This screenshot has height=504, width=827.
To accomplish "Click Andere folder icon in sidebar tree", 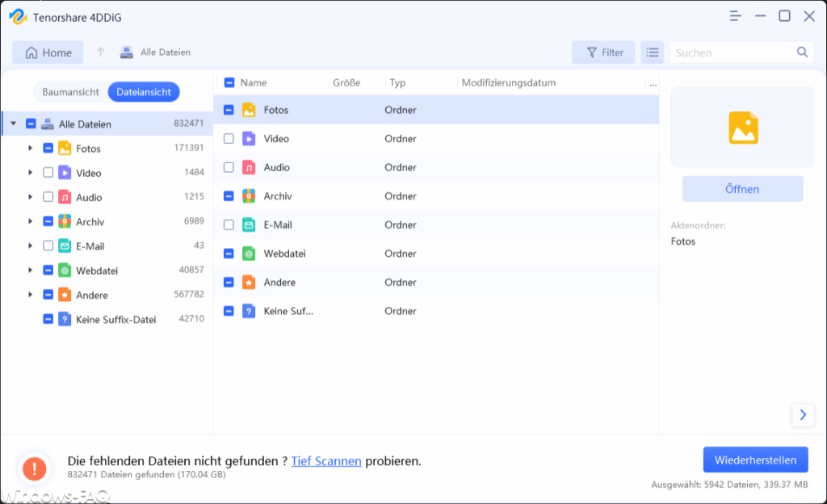I will (x=65, y=295).
